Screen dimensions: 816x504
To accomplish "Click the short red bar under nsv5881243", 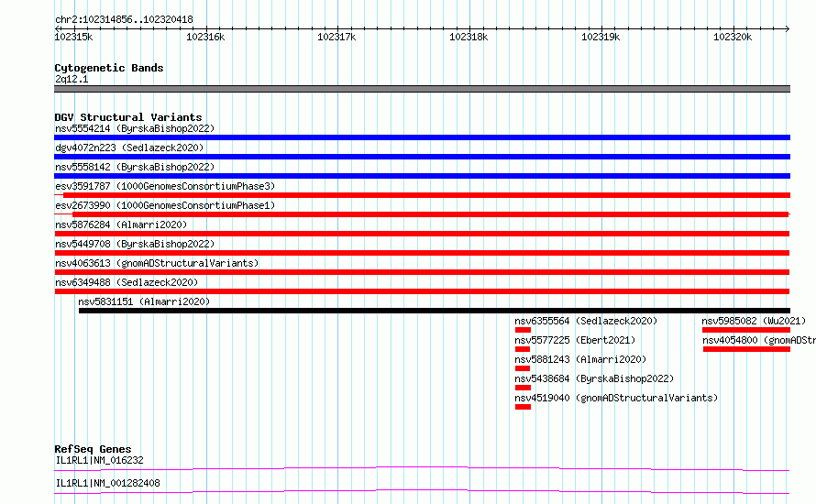I will tap(523, 368).
